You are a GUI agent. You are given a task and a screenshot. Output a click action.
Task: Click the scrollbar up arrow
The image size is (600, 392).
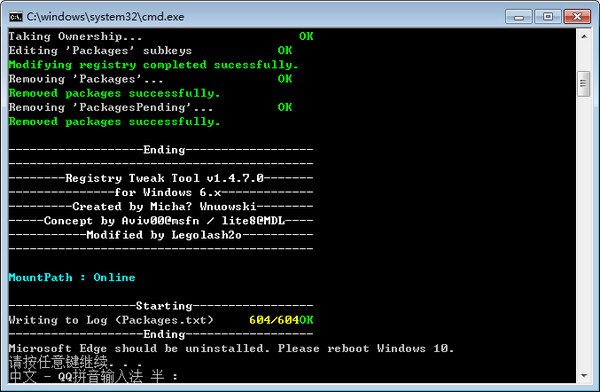pos(584,36)
